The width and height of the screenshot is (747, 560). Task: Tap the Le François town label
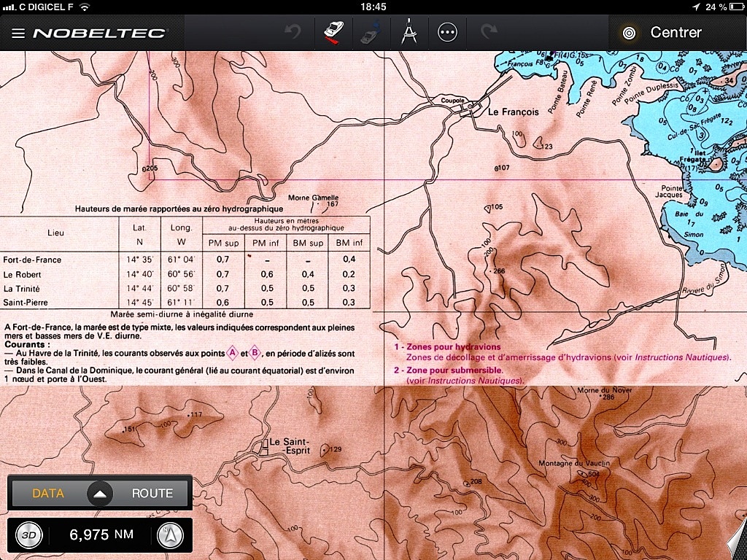point(513,112)
